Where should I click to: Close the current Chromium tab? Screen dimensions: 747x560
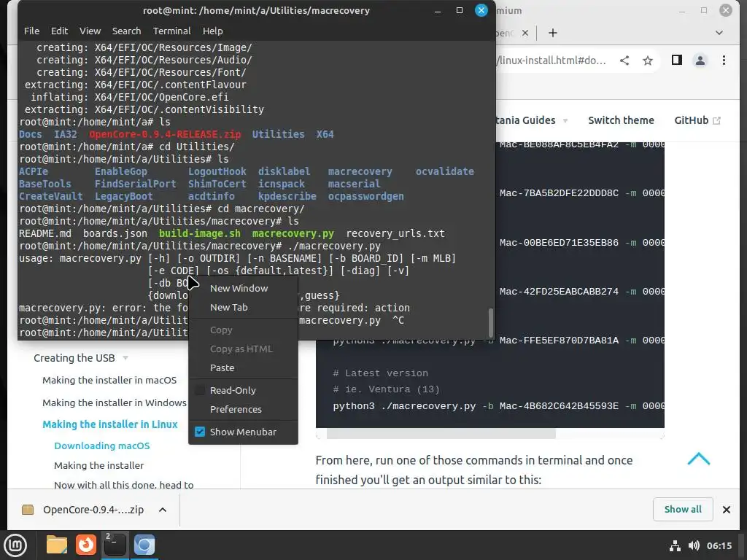[x=525, y=33]
